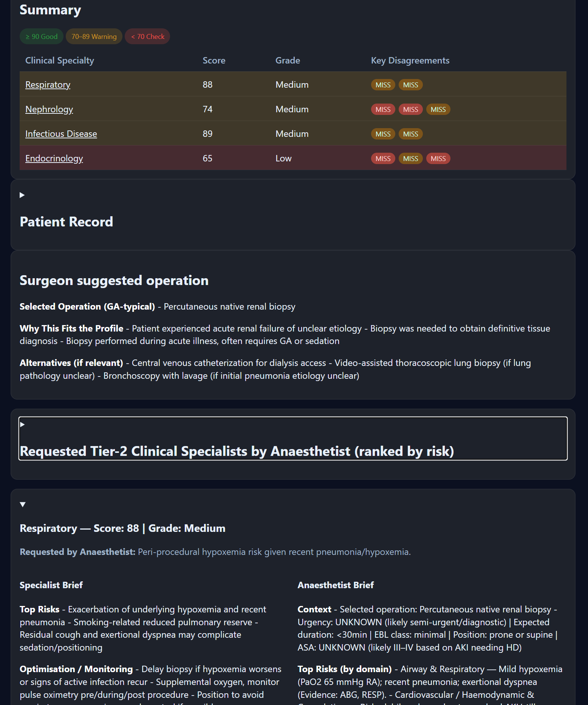588x705 pixels.
Task: Select the third MISS badge for Nephrology
Action: 438,109
